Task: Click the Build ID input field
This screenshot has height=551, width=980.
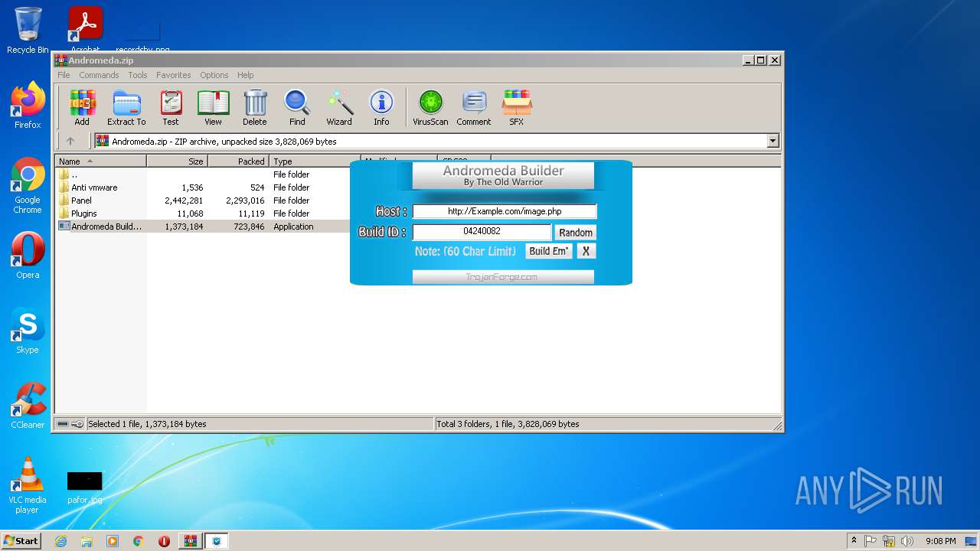Action: pos(482,231)
